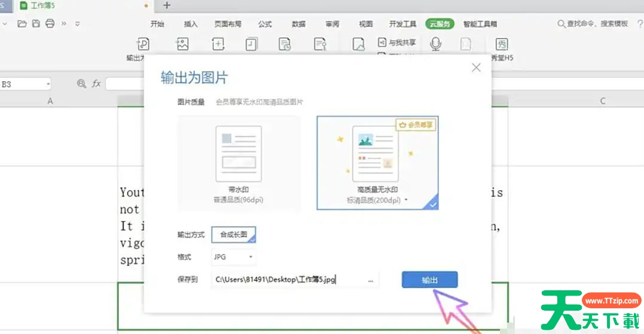Click the ribbon icon with the plus page
This screenshot has width=644, height=334.
218,44
